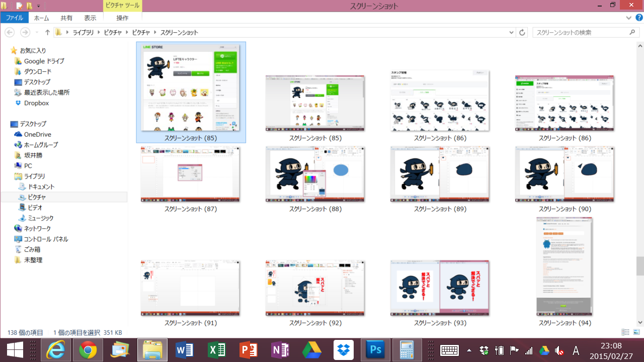Select ホームグループ in the navigation pane
The width and height of the screenshot is (644, 362).
41,145
